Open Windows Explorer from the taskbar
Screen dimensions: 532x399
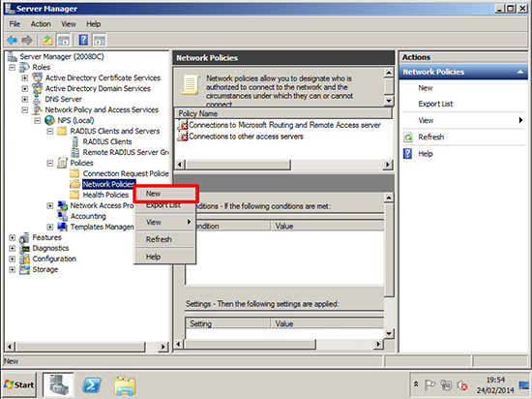pos(125,385)
